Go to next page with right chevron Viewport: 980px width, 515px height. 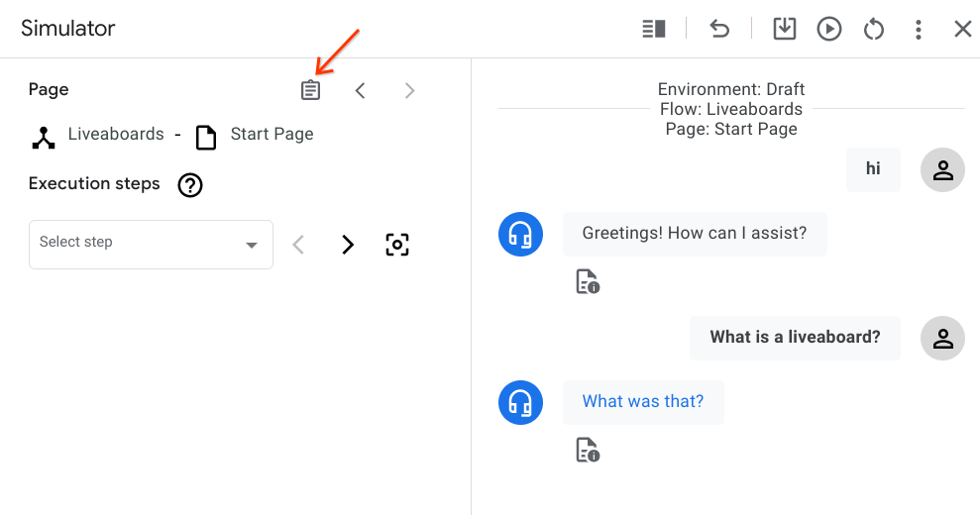409,91
